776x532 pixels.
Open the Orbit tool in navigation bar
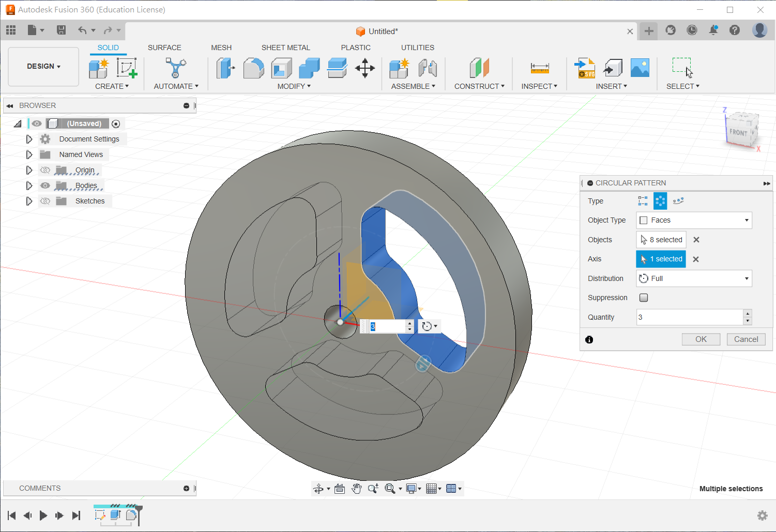(x=318, y=489)
